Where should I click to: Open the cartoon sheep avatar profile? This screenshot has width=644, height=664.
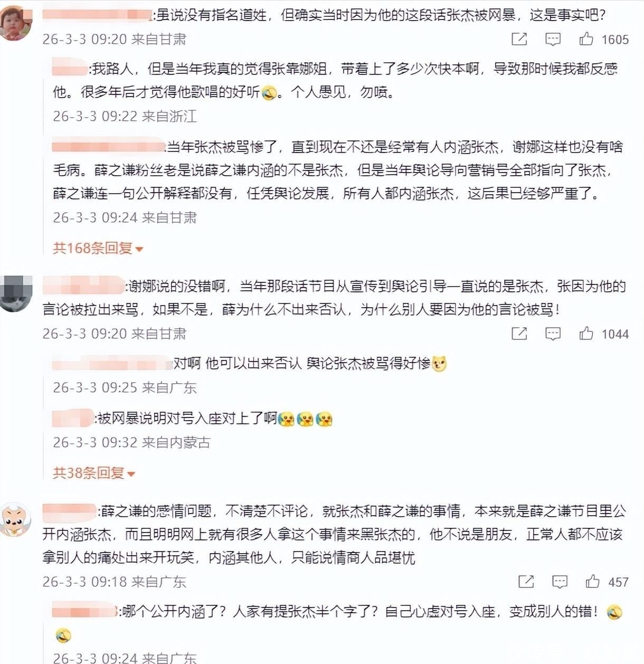click(15, 519)
